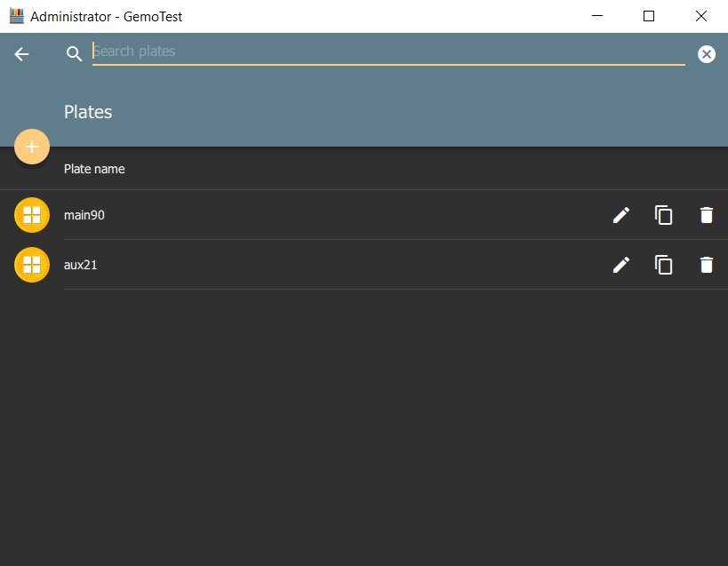Select the aux21 plate name
728x566 pixels.
(80, 265)
